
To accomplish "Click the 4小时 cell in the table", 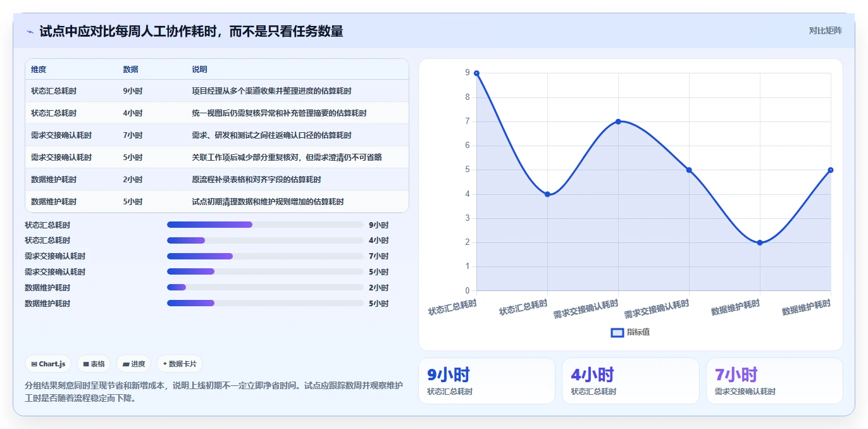I will point(133,113).
